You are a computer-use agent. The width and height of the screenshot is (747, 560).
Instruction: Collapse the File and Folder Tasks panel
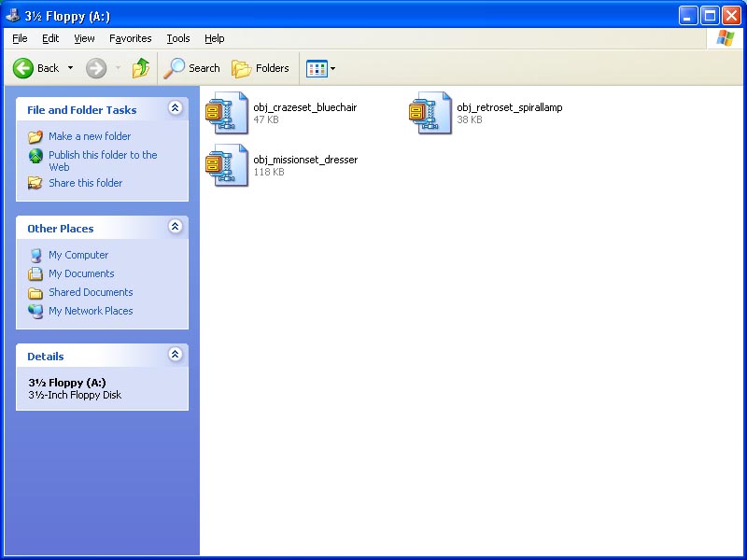[x=176, y=108]
